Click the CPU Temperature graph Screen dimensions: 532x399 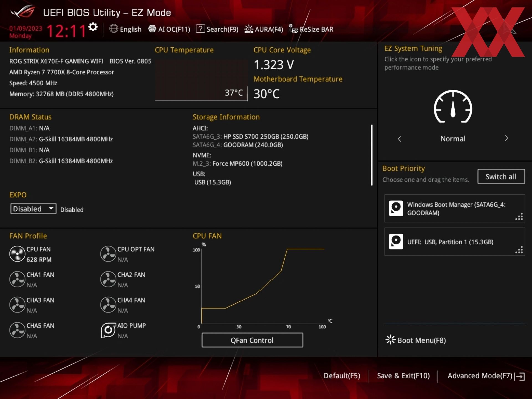click(x=201, y=80)
